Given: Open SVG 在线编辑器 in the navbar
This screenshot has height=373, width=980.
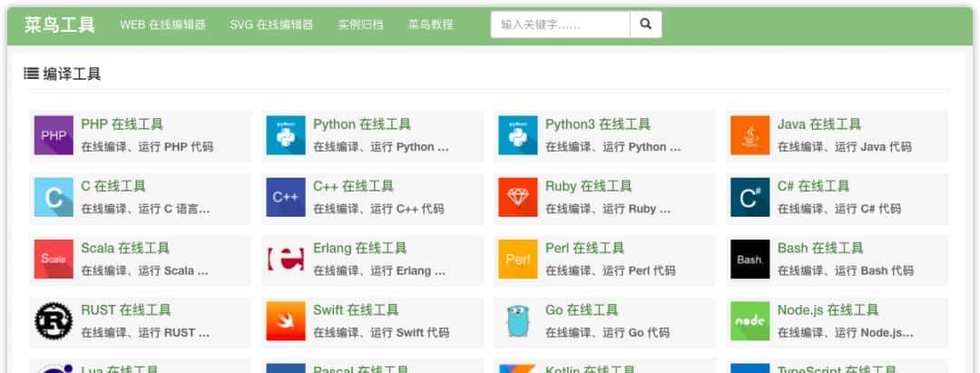Looking at the screenshot, I should point(271,25).
